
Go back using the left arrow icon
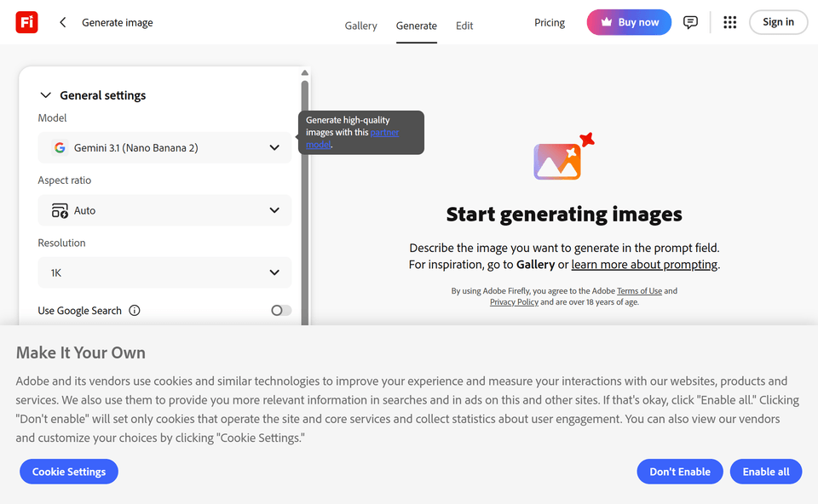pyautogui.click(x=62, y=22)
